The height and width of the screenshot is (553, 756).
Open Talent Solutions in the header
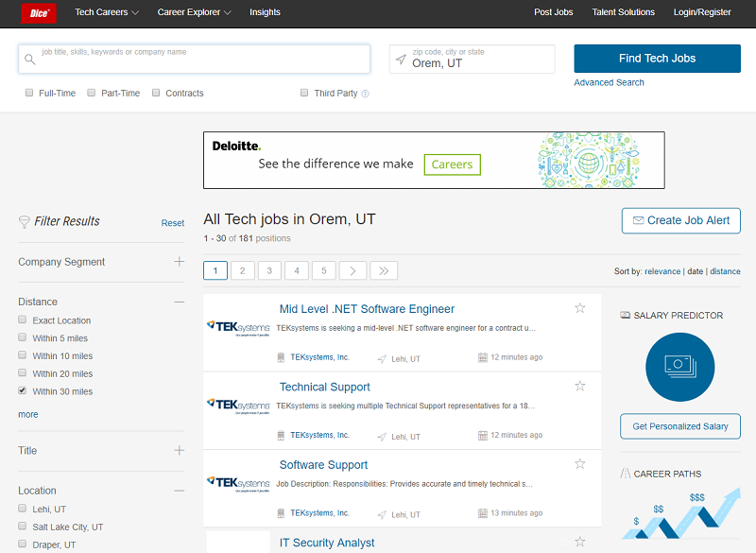tap(623, 12)
